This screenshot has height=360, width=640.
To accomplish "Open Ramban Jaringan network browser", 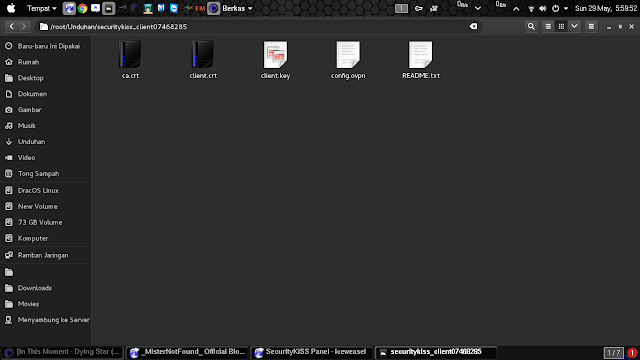I will (x=45, y=256).
